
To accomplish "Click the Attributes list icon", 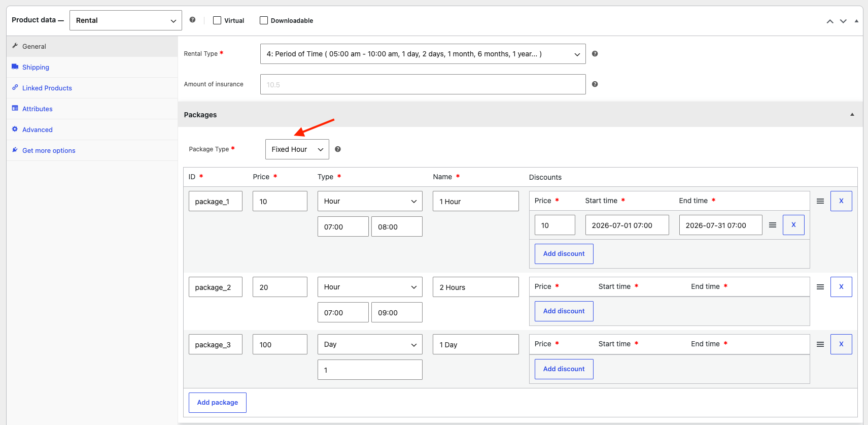I will [x=15, y=108].
